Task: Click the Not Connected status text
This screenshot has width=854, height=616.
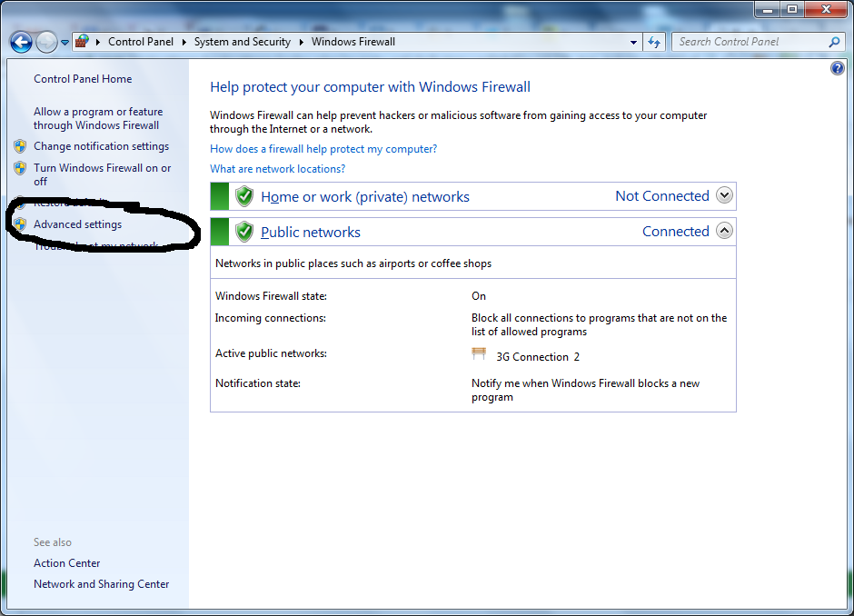Action: click(662, 196)
